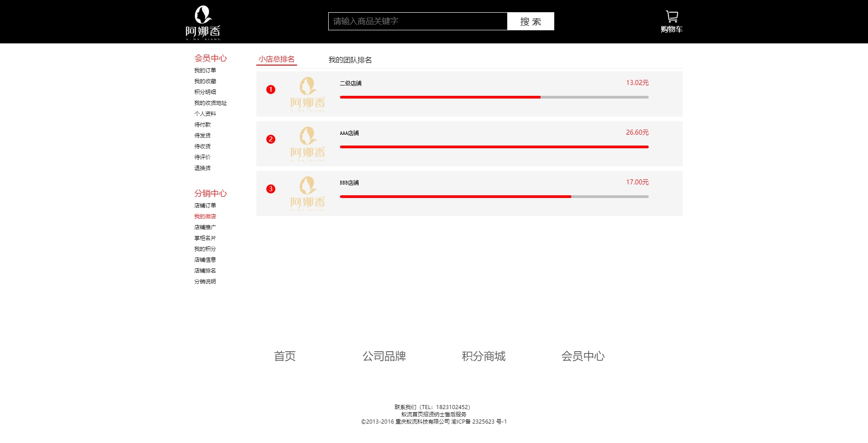Open 我的订单 in the sidebar

205,71
